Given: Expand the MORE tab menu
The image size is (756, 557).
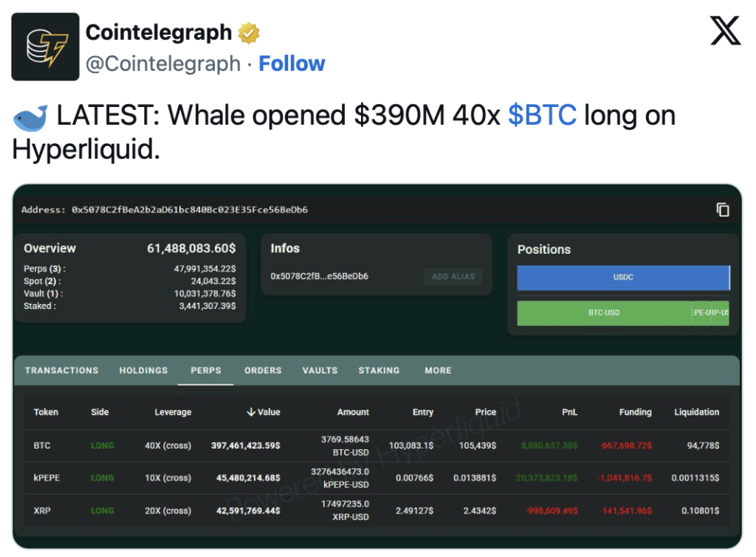Looking at the screenshot, I should 439,370.
